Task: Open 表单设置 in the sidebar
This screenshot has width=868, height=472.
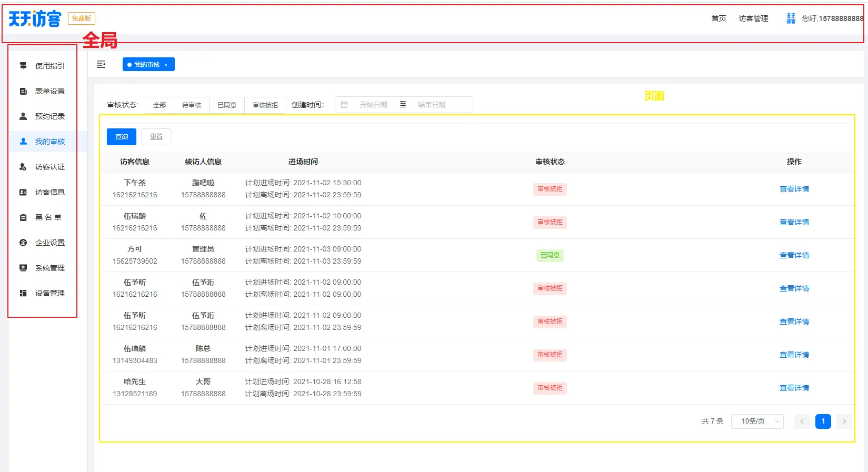Action: click(49, 91)
